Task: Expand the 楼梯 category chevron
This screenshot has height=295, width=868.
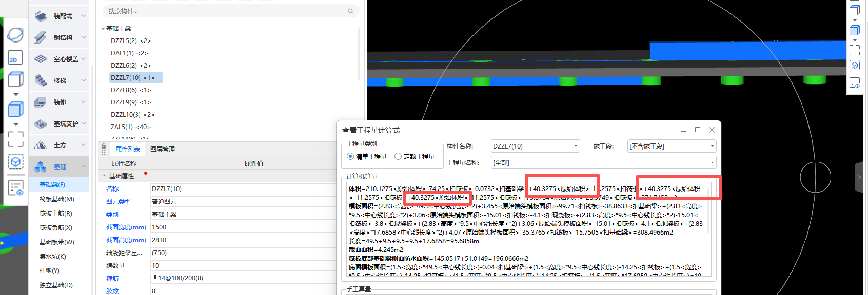Action: (x=84, y=81)
